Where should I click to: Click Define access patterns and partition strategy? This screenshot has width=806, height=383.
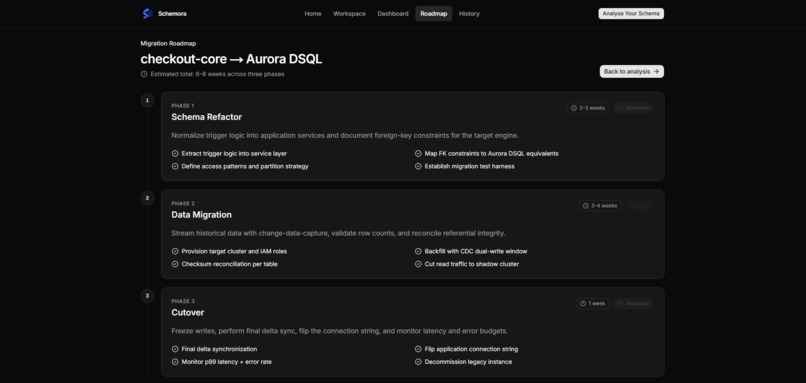[x=245, y=167]
